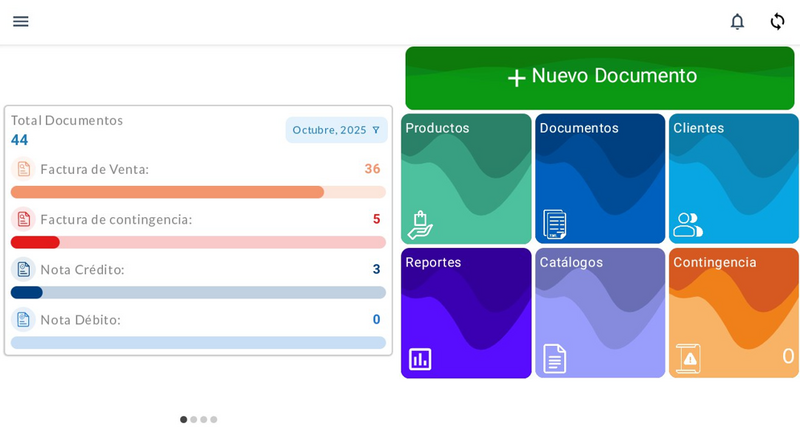Go to the second carousel page dot
800x428 pixels.
pos(193,420)
